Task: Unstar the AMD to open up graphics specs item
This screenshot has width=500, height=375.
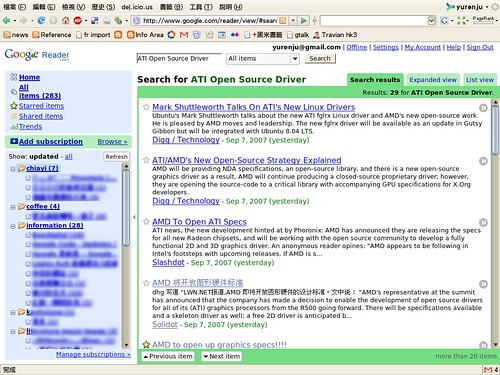Action: [x=146, y=345]
